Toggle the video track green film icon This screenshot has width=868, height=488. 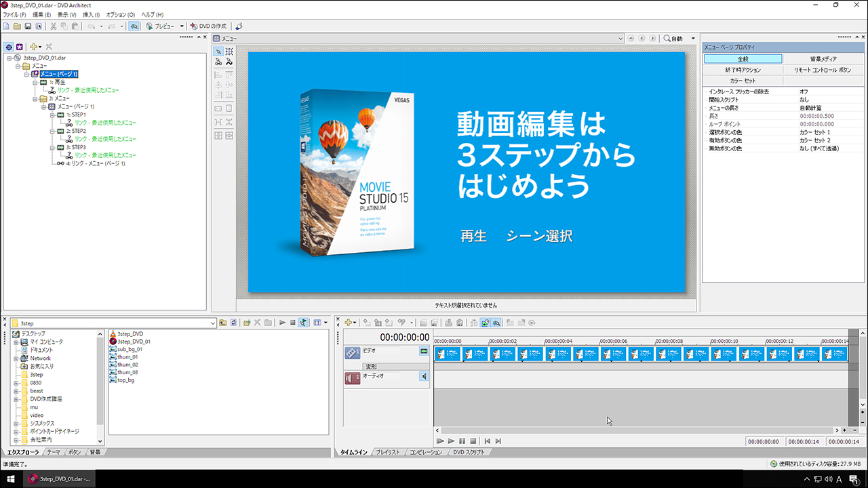tap(424, 351)
